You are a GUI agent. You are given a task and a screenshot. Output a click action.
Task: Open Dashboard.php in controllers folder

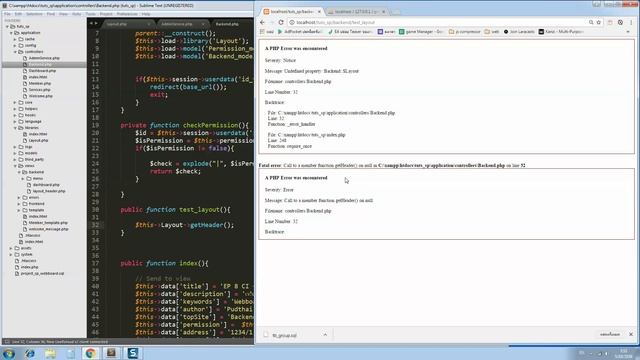pos(42,71)
